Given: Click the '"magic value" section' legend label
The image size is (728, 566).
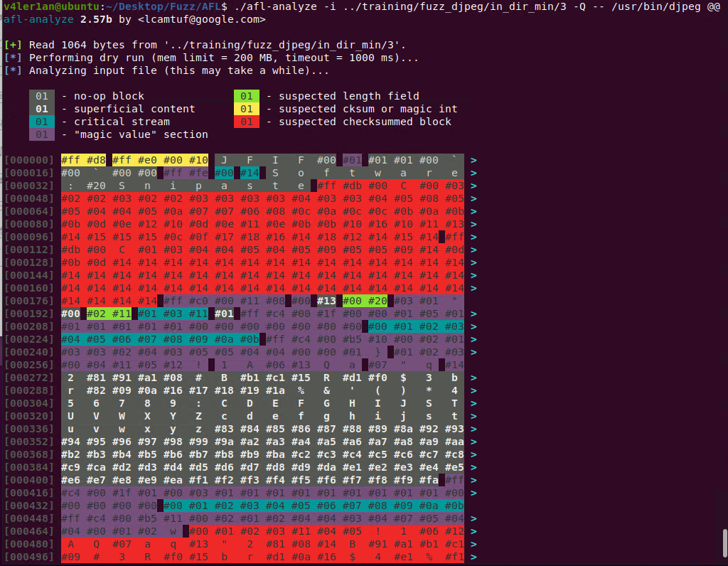Looking at the screenshot, I should (x=141, y=134).
